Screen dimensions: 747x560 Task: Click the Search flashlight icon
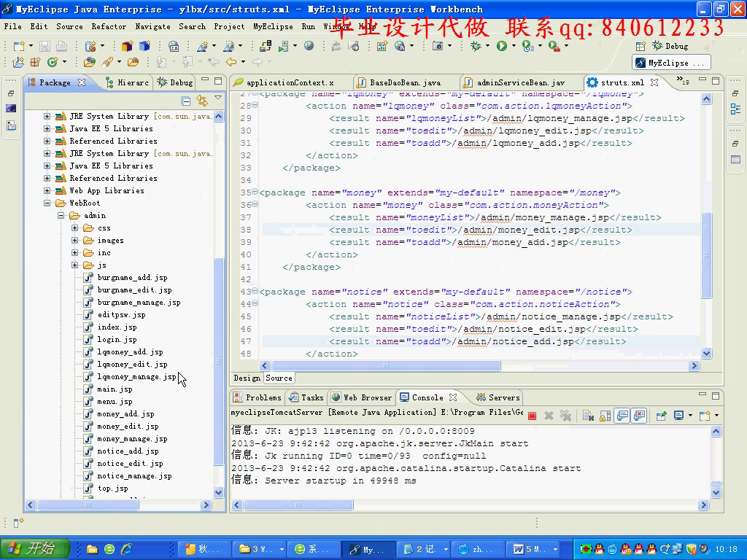click(107, 62)
